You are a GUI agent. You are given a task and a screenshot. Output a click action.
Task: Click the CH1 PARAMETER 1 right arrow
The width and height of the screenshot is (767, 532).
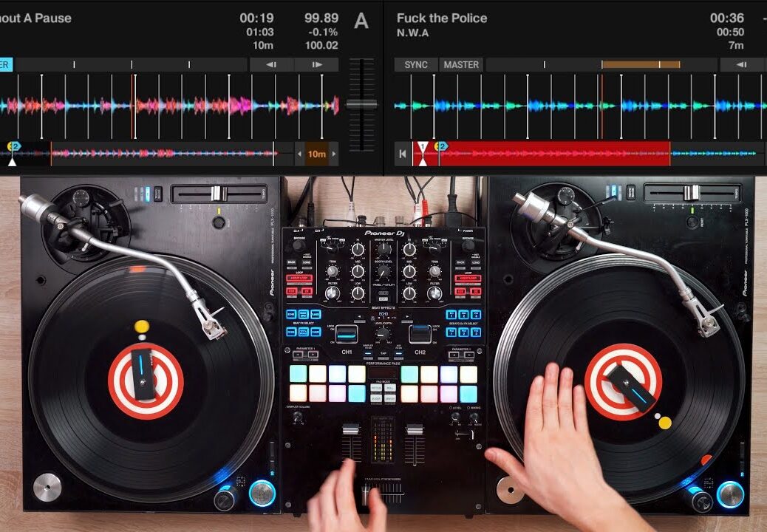tap(313, 355)
